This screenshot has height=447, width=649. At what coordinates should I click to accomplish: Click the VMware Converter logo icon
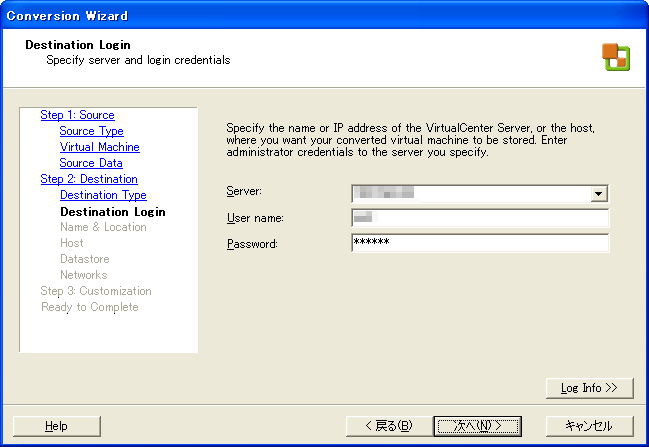pyautogui.click(x=616, y=57)
